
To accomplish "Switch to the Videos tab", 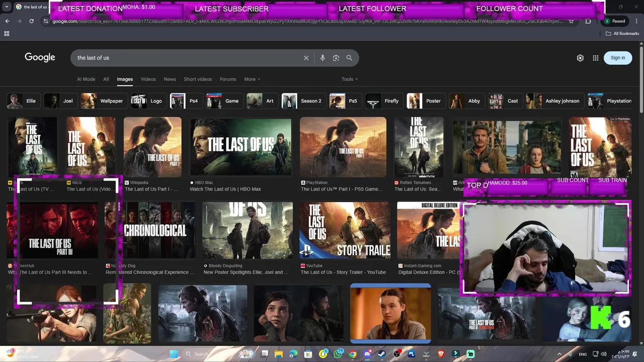I will pos(148,79).
